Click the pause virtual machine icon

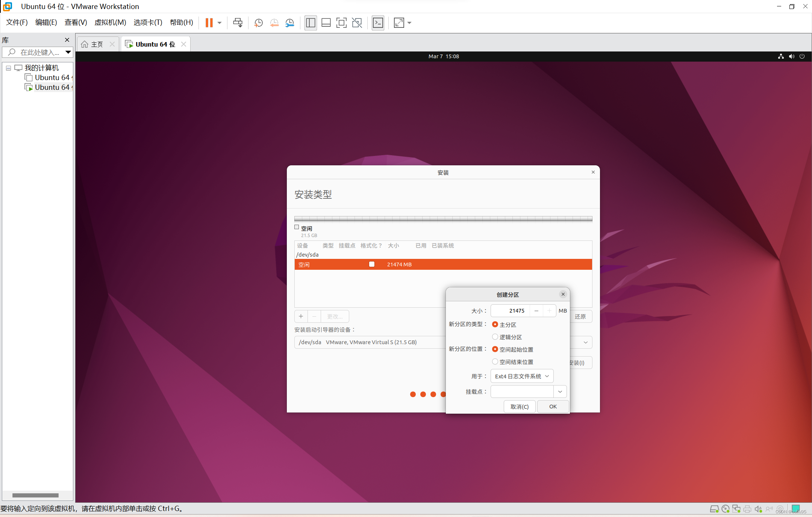pos(209,23)
